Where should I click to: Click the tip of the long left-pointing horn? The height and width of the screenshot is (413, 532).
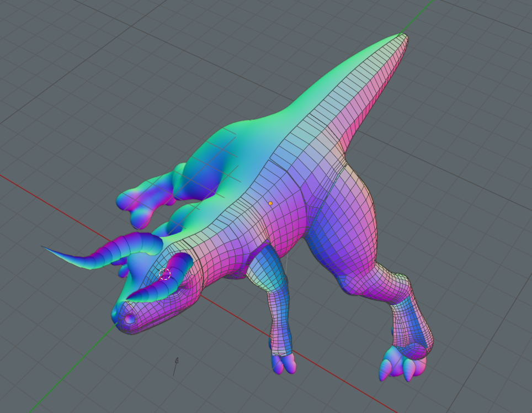pyautogui.click(x=44, y=247)
